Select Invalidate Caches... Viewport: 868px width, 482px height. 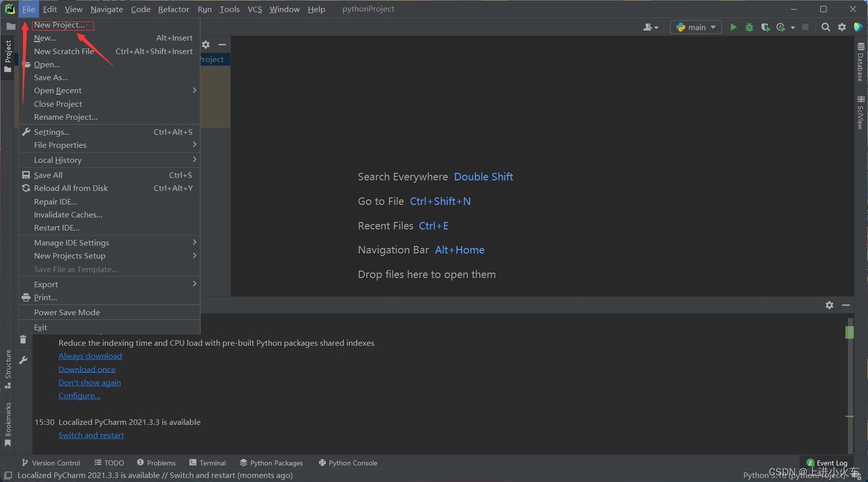point(109,214)
